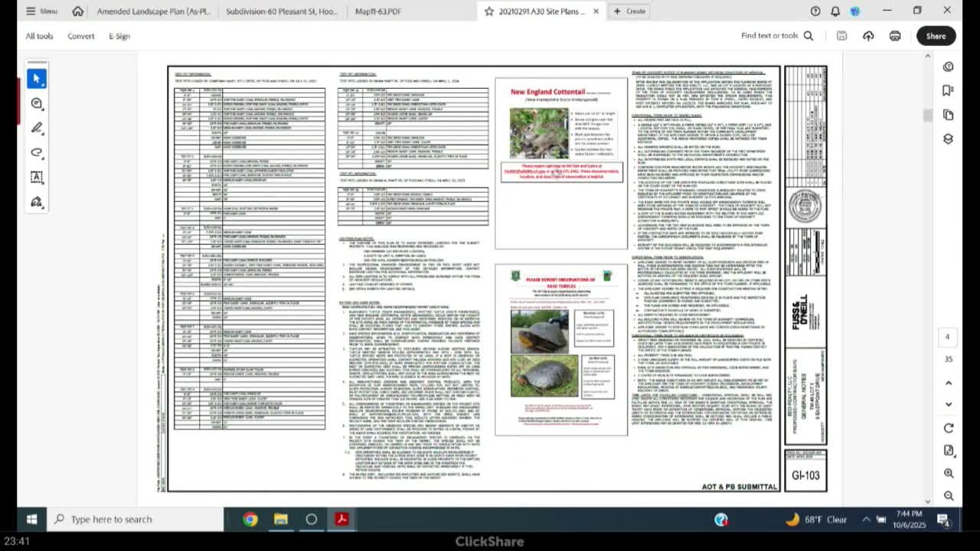Switch to Subdivision-60 Pleasant St tab
The image size is (980, 551).
[282, 11]
